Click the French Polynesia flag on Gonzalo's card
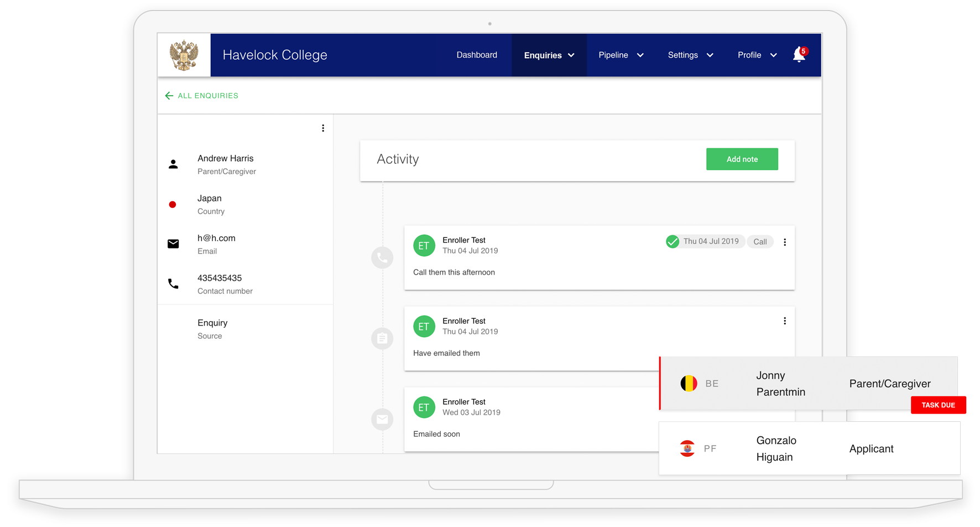The width and height of the screenshot is (980, 527). coord(687,448)
